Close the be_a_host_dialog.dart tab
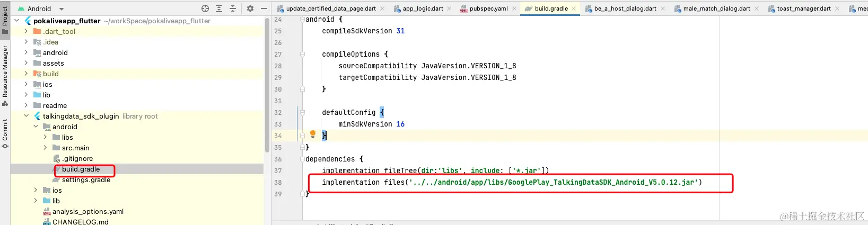 click(x=663, y=8)
